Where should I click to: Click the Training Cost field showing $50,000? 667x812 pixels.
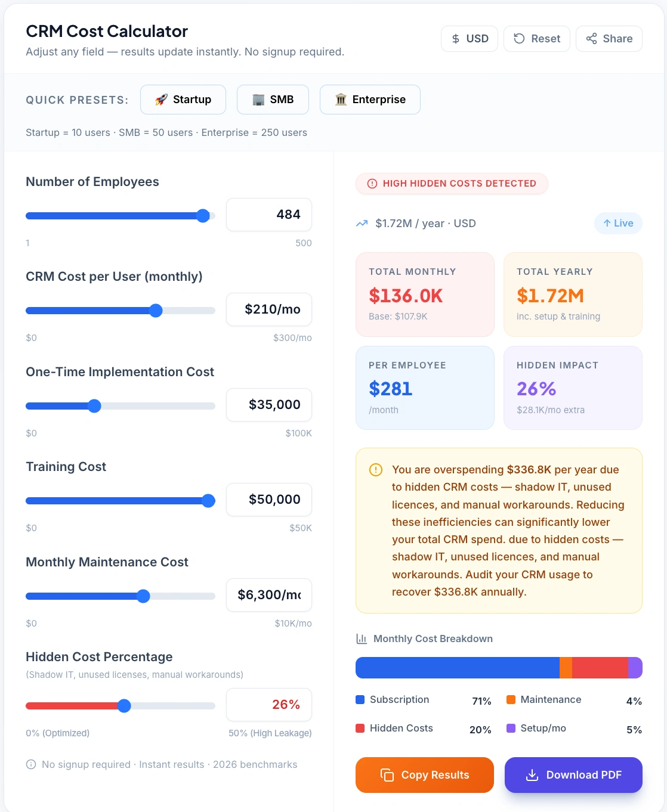tap(268, 500)
